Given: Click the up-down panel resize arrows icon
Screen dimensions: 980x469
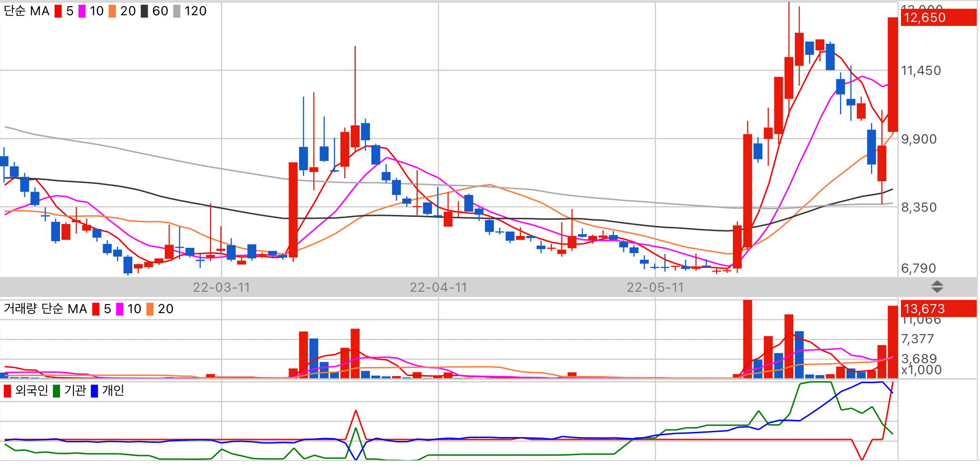Looking at the screenshot, I should [x=937, y=287].
